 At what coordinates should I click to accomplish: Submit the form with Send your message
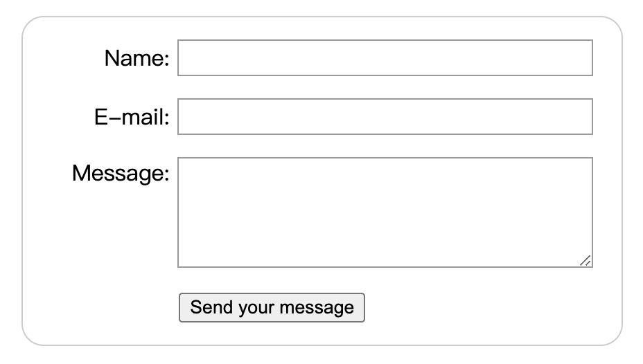pos(272,307)
